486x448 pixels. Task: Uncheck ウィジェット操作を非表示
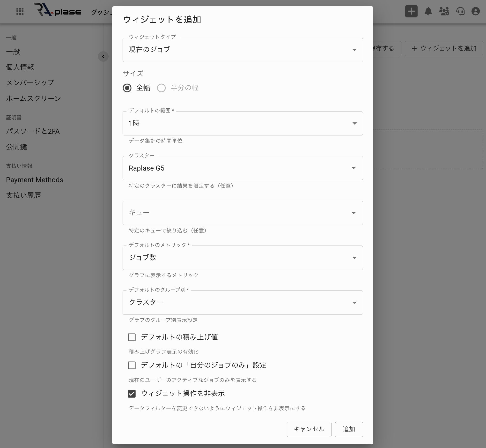click(132, 394)
